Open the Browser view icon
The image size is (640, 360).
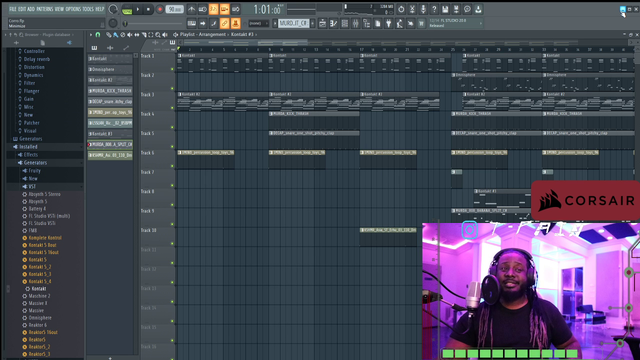(367, 24)
